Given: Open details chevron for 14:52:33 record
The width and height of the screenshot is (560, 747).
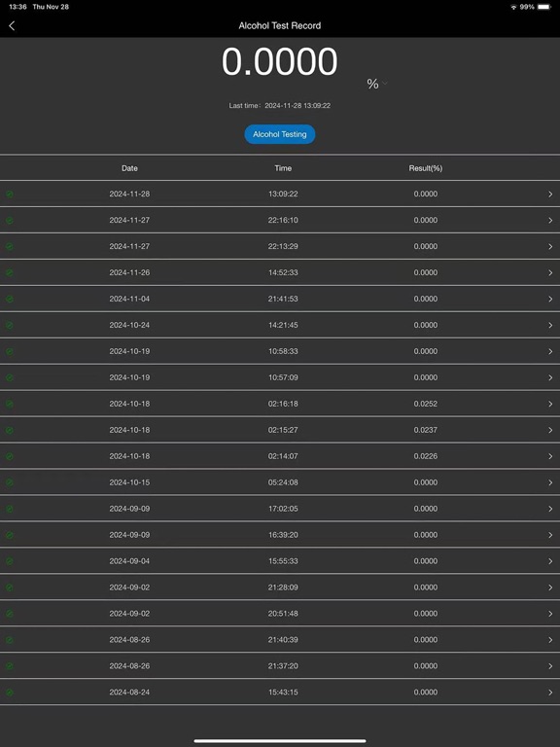Looking at the screenshot, I should 550,272.
